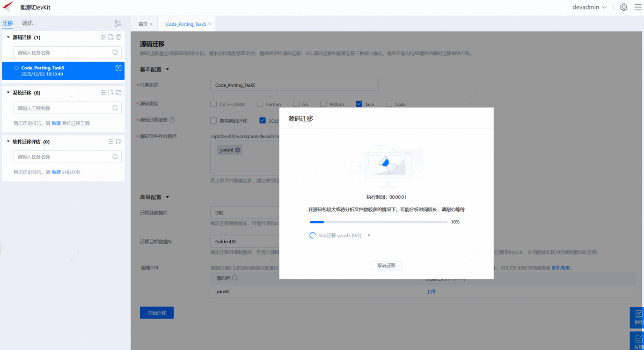Screen dimensions: 644x350
Task: Open filter settings icon for 系统迁移
Action: (103, 93)
